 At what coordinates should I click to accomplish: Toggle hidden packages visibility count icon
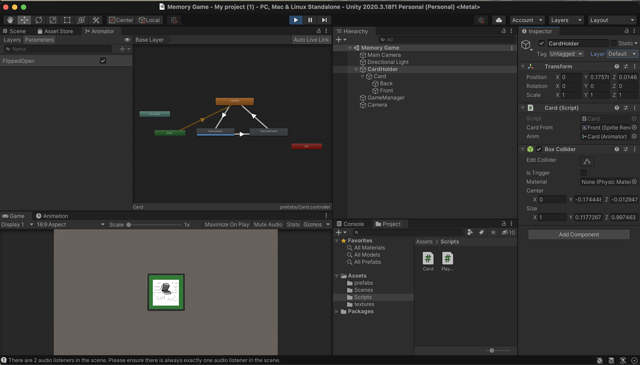(508, 232)
